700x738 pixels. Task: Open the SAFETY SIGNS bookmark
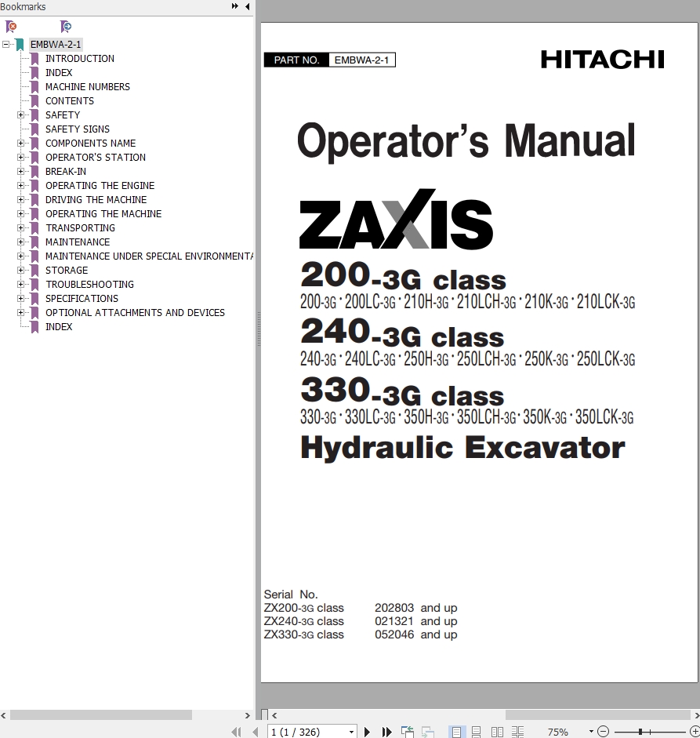coord(77,129)
